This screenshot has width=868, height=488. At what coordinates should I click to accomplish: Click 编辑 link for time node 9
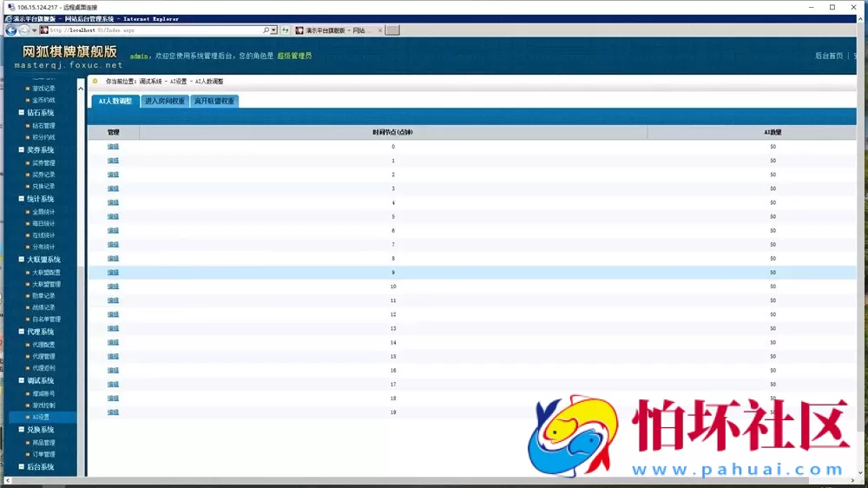(113, 273)
